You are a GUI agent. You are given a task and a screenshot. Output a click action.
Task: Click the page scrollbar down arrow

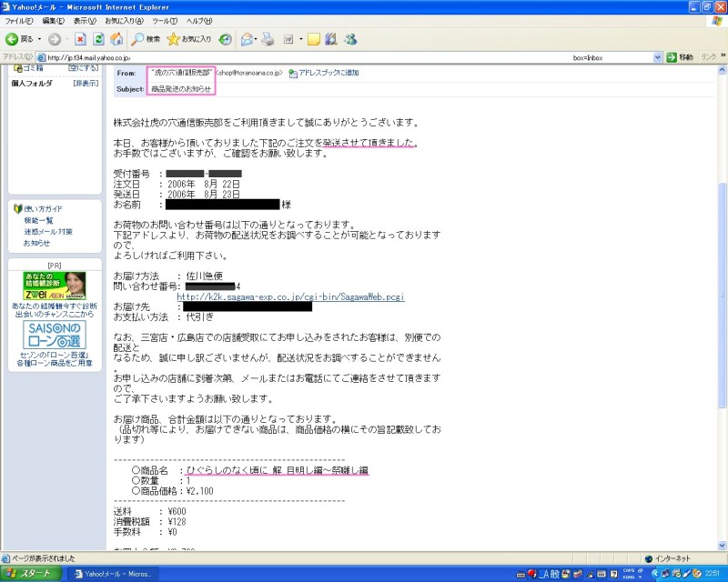722,546
